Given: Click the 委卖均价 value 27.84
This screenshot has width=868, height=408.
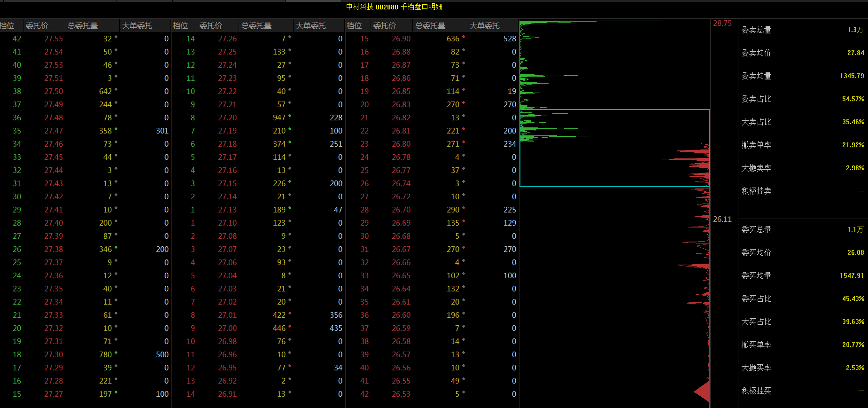Looking at the screenshot, I should pos(855,53).
